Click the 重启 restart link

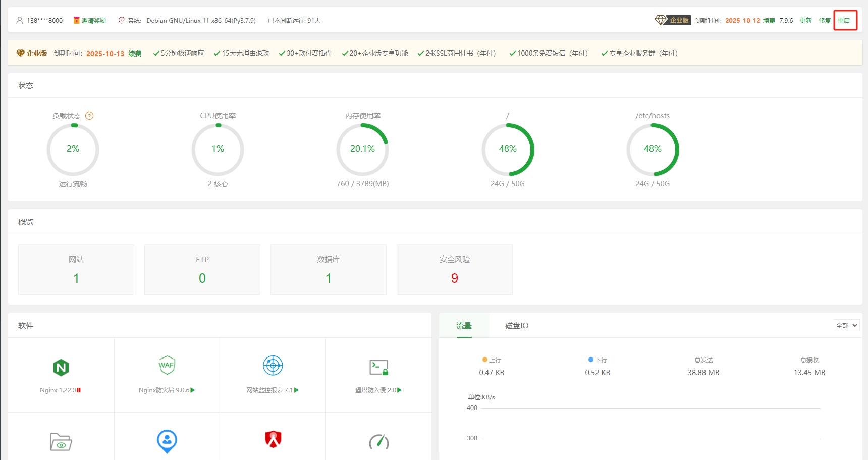pos(844,21)
